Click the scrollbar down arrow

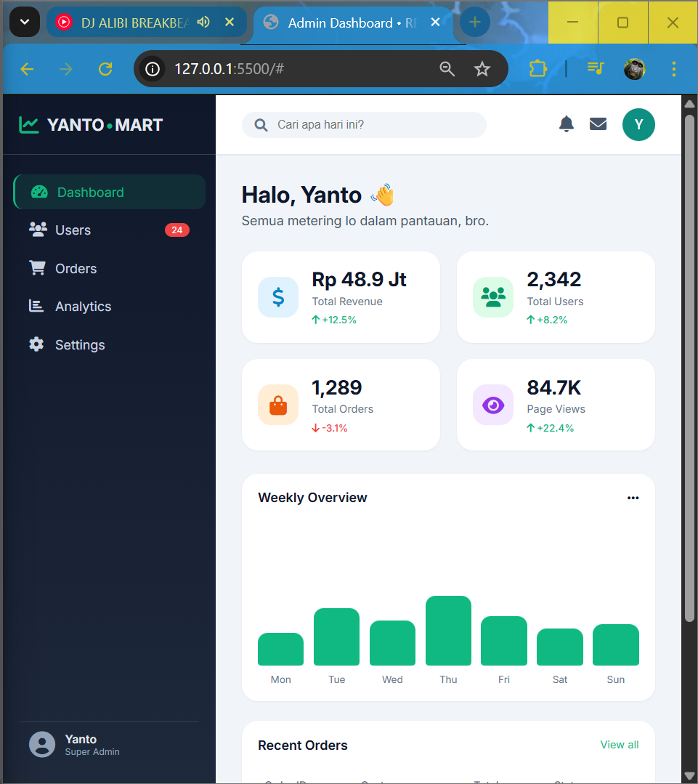pos(689,777)
